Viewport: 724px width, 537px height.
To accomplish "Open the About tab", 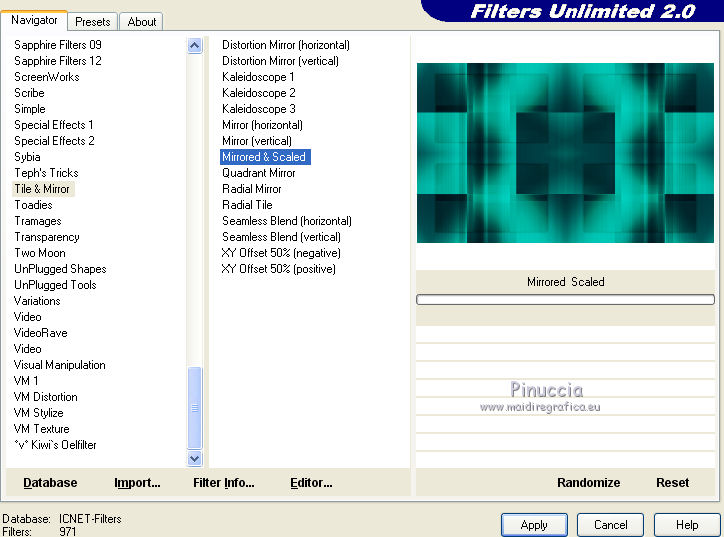I will pos(142,22).
